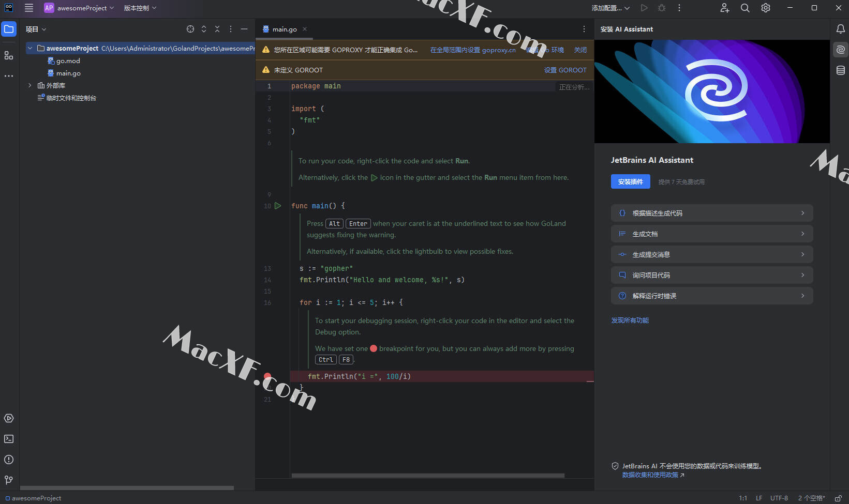The width and height of the screenshot is (849, 504).
Task: Expand 生成提交消息 item
Action: 712,254
